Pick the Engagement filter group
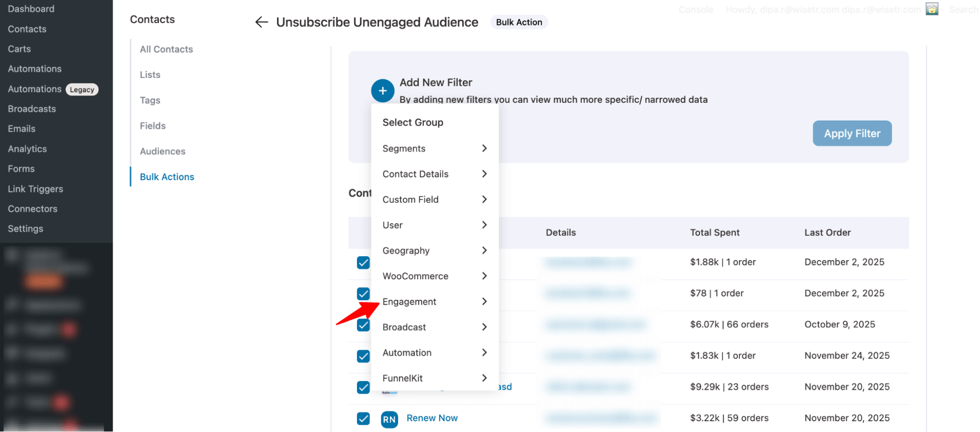Image resolution: width=980 pixels, height=432 pixels. (x=435, y=302)
